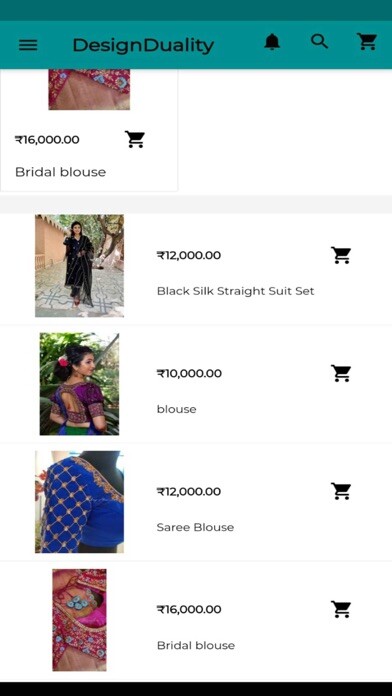392x696 pixels.
Task: Add bottom Bridal blouse to cart
Action: 341,609
